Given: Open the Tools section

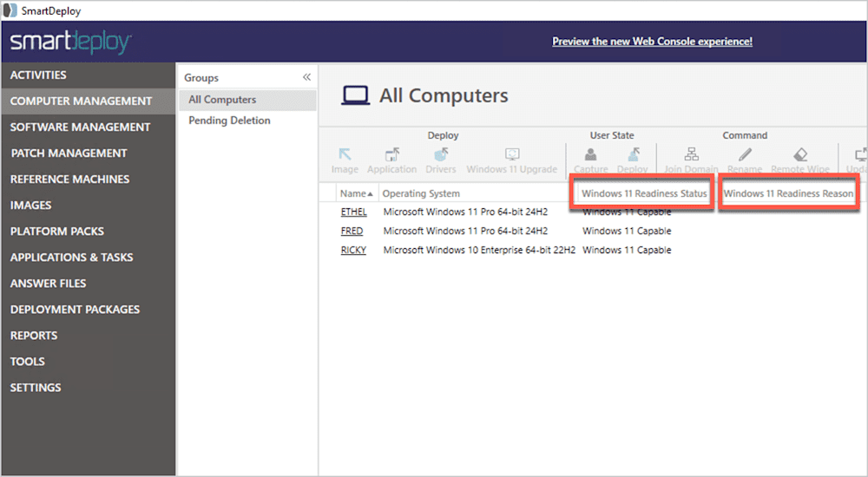Looking at the screenshot, I should tap(88, 361).
